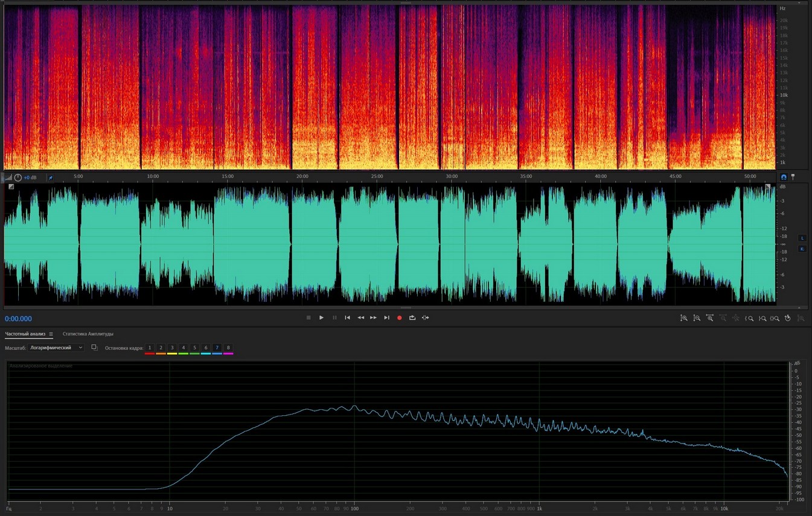Click hold frame button 1
812x516 pixels.
coord(150,348)
